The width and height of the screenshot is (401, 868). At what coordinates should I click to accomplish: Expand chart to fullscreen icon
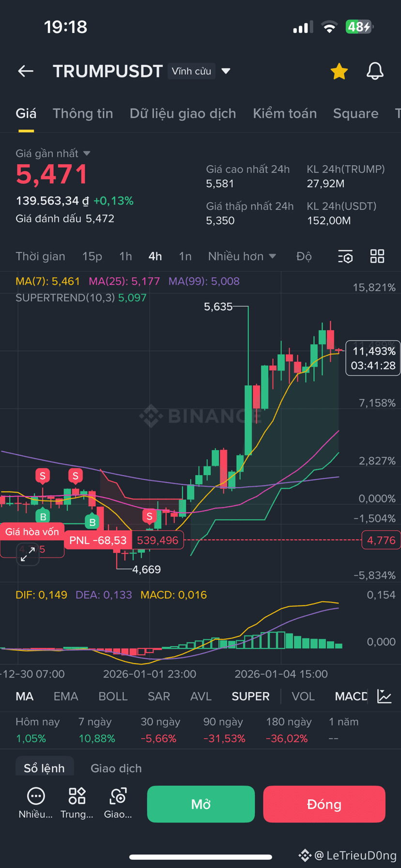[x=28, y=555]
